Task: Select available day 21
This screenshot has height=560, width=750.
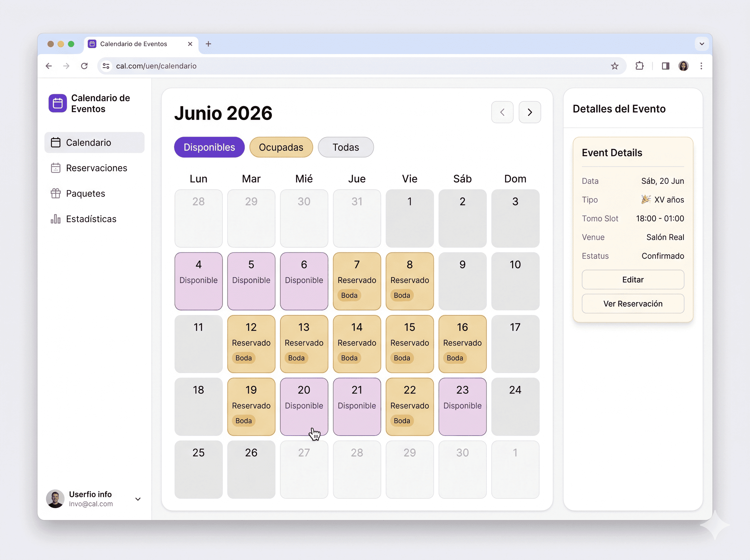Action: coord(357,407)
